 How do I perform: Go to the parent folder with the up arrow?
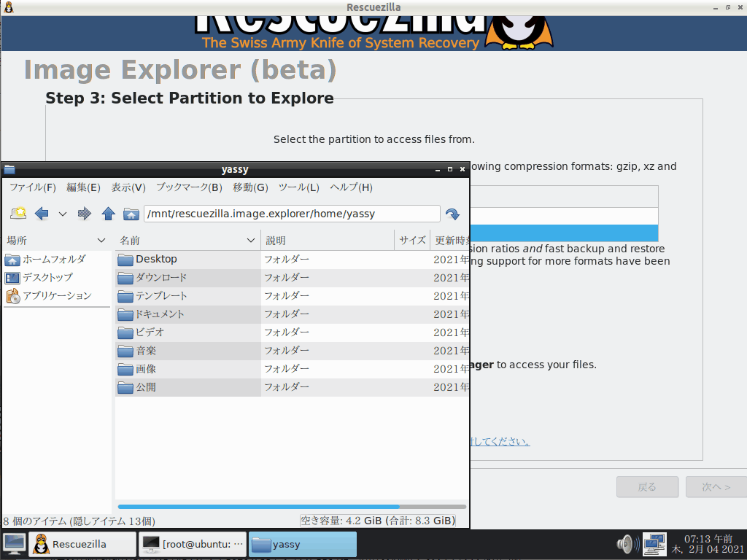[108, 214]
